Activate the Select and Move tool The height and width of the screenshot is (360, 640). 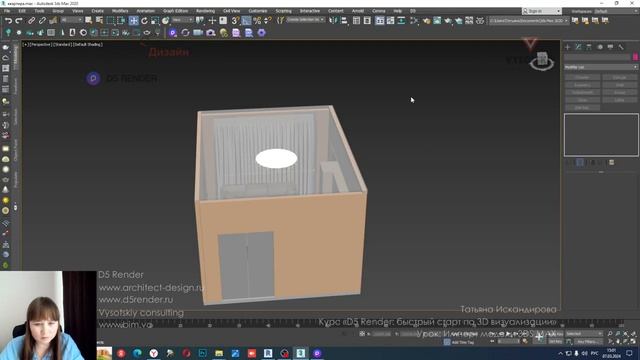(133, 20)
